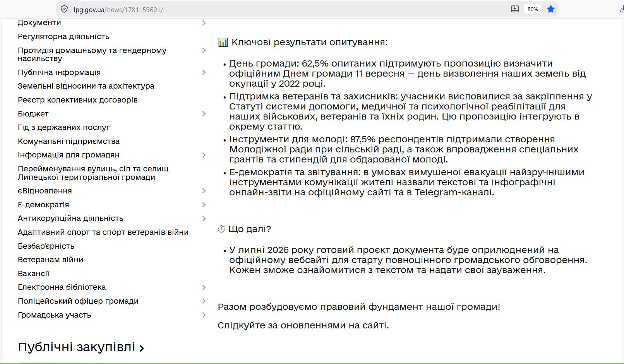Open the Безбар'єрність menu link
This screenshot has width=624, height=364.
(46, 246)
